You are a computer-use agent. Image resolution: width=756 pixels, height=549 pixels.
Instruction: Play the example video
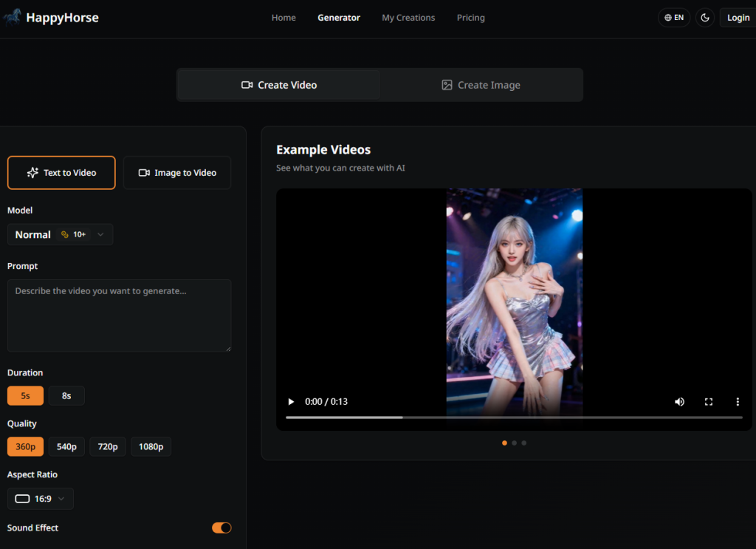(291, 402)
